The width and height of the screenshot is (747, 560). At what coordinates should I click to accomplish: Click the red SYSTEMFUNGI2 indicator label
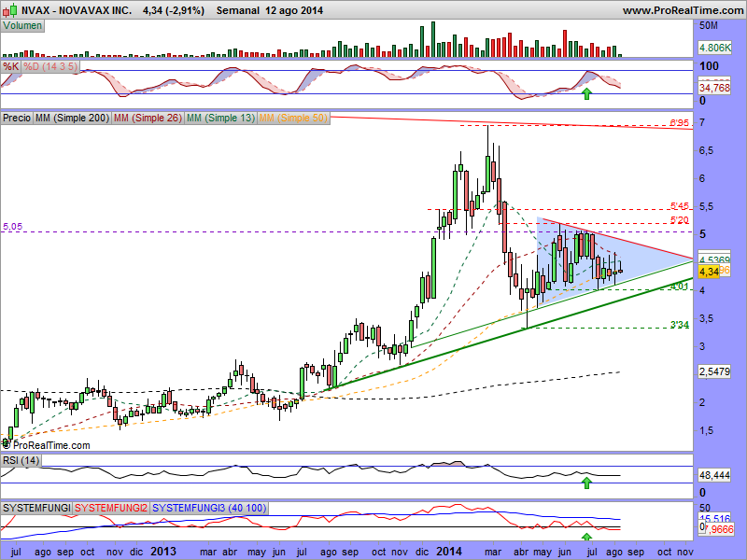tap(110, 508)
